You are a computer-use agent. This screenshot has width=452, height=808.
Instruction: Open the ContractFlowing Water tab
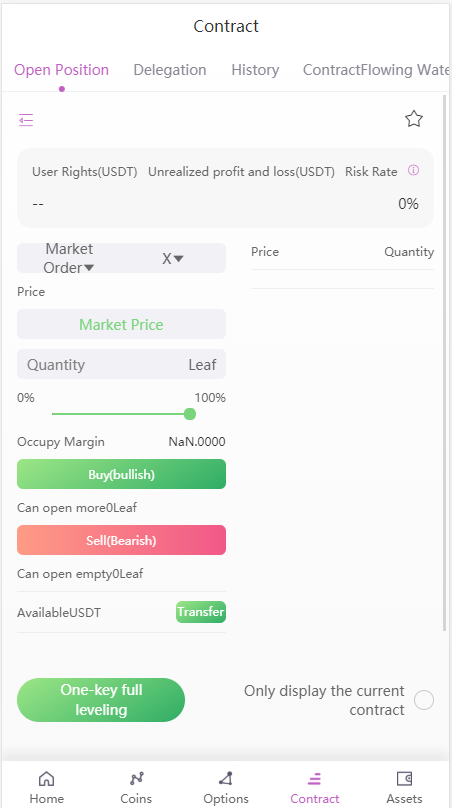pyautogui.click(x=376, y=70)
